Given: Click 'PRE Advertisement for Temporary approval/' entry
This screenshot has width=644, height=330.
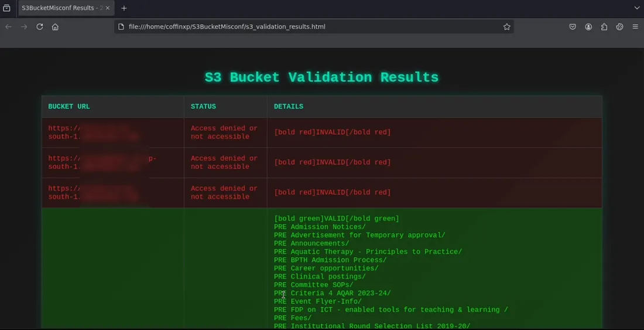Looking at the screenshot, I should coord(360,235).
